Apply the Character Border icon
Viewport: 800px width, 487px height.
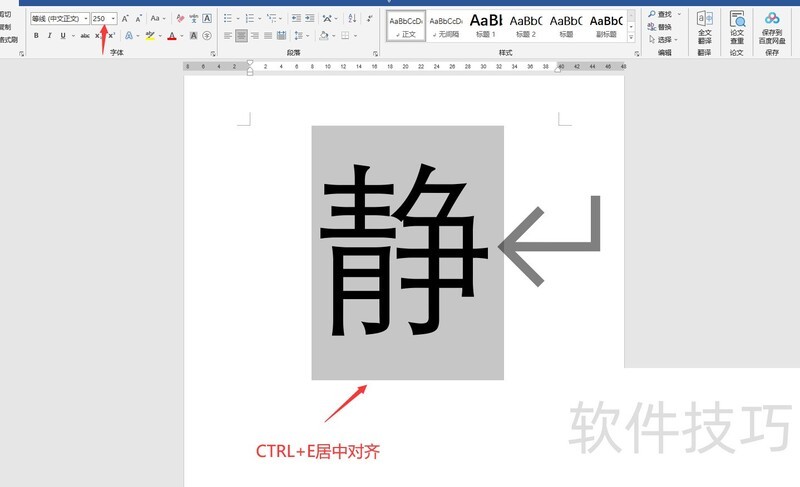(x=207, y=18)
